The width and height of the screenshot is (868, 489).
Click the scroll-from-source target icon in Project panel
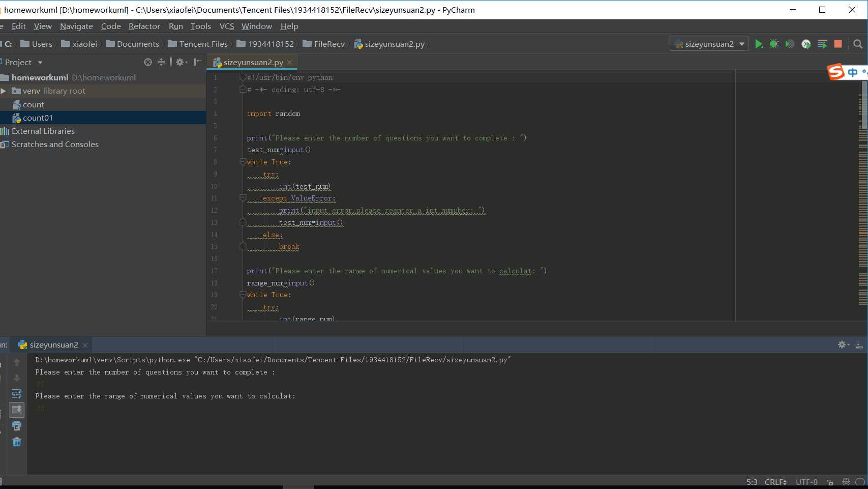click(147, 62)
